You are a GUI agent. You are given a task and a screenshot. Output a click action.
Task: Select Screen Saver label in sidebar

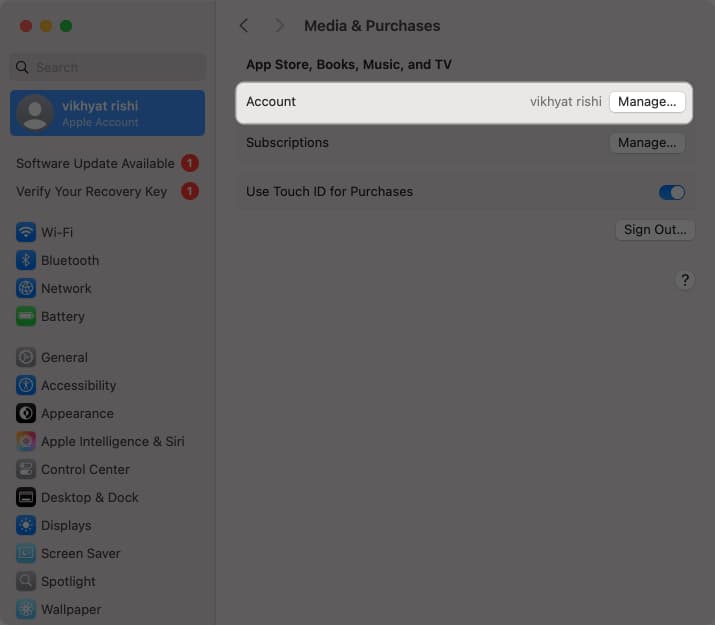[81, 553]
